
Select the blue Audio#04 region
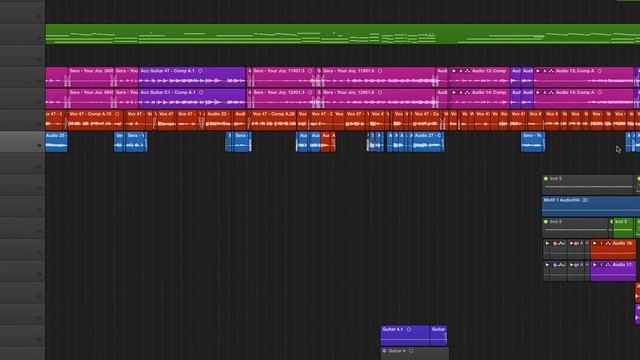pyautogui.click(x=591, y=206)
